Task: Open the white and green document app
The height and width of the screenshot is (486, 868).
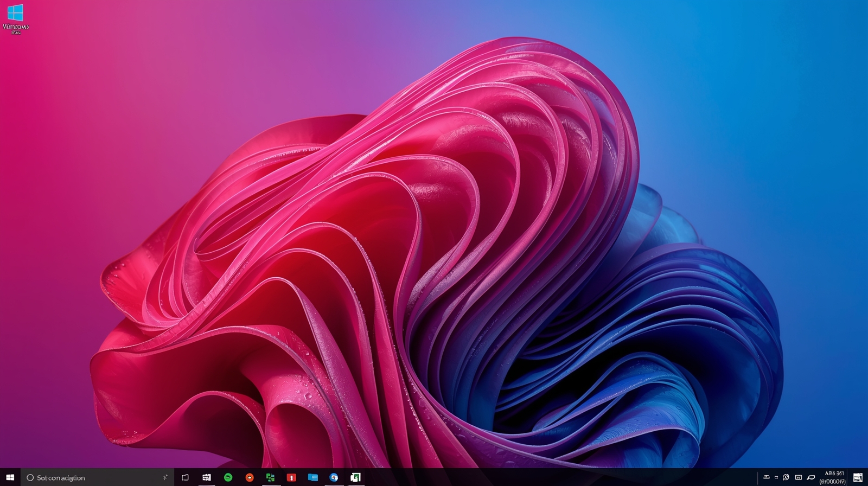Action: [x=355, y=477]
